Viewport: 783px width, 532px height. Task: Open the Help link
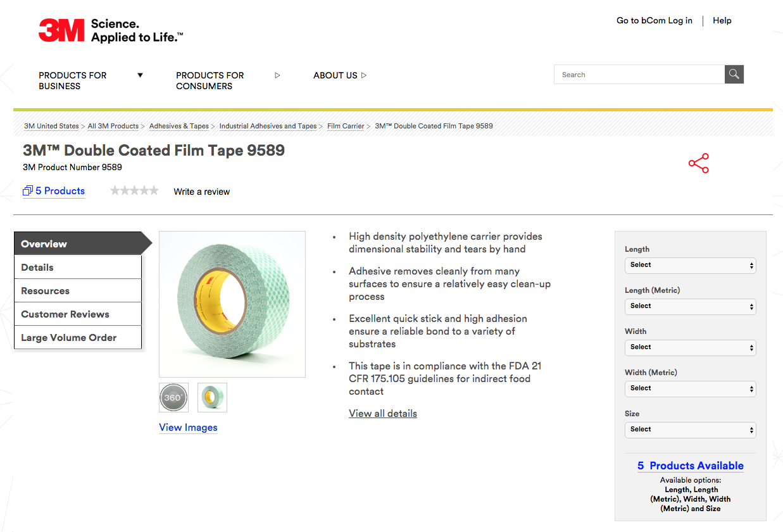click(x=722, y=20)
